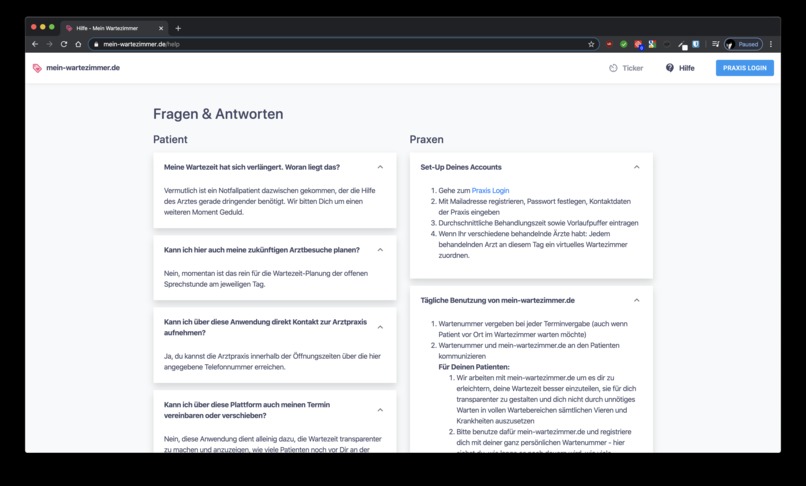This screenshot has width=806, height=486.
Task: Reload the current page
Action: 64,44
